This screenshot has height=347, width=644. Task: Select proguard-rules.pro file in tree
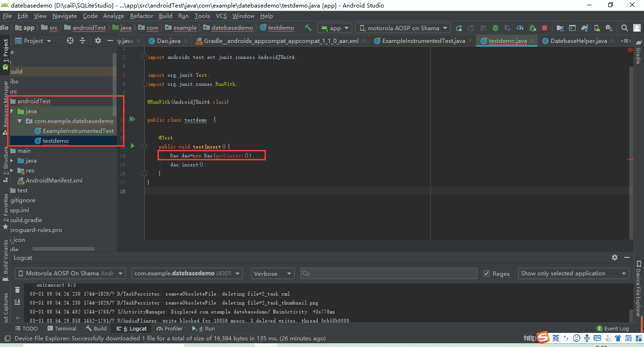tap(35, 230)
